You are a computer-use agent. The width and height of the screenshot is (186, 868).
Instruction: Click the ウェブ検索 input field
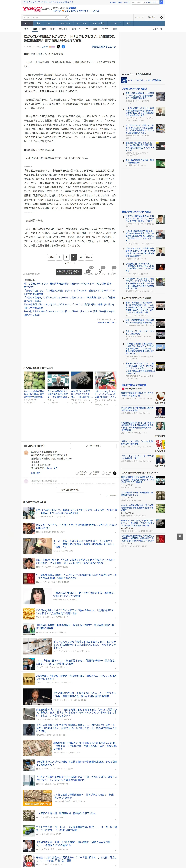(x=137, y=2)
